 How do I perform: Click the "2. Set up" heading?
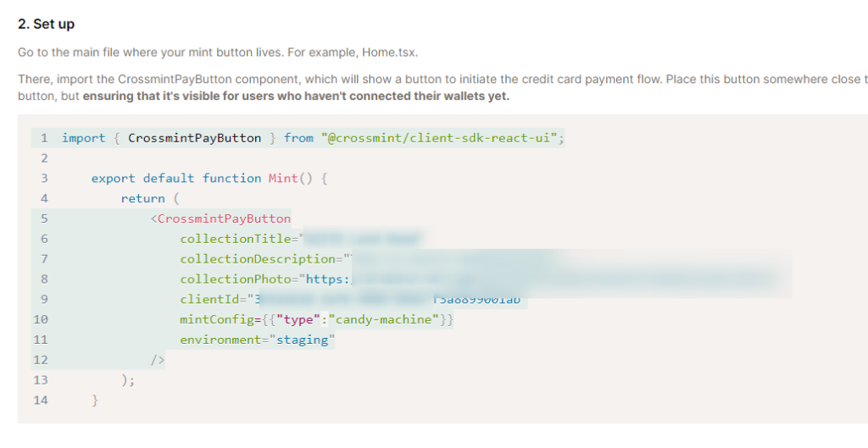(x=46, y=24)
